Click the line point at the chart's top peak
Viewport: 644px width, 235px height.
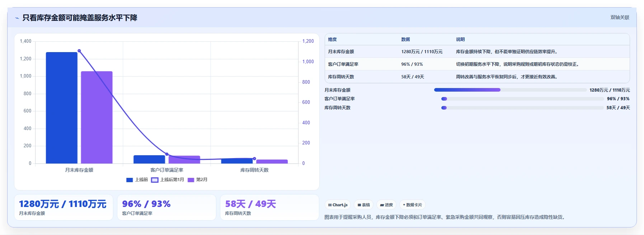79,51
